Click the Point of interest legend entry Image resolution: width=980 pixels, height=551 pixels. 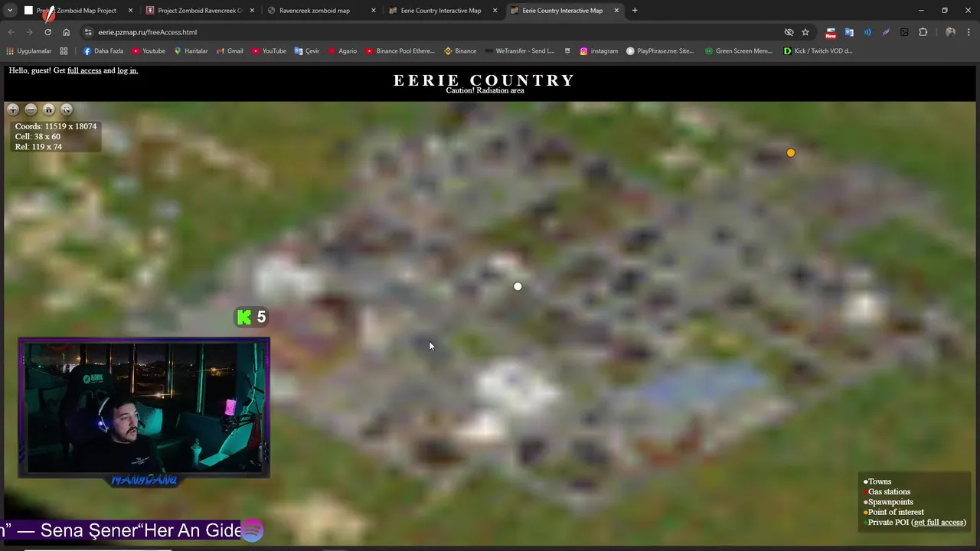click(893, 512)
